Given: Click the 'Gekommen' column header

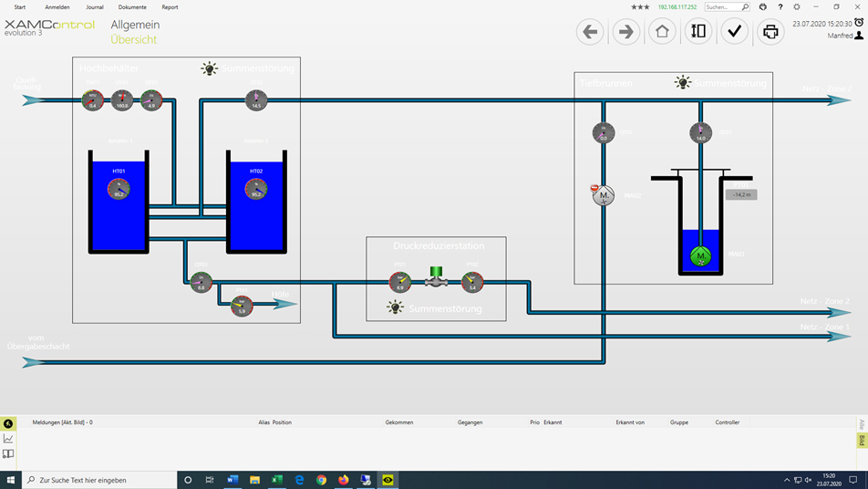Looking at the screenshot, I should coord(399,422).
